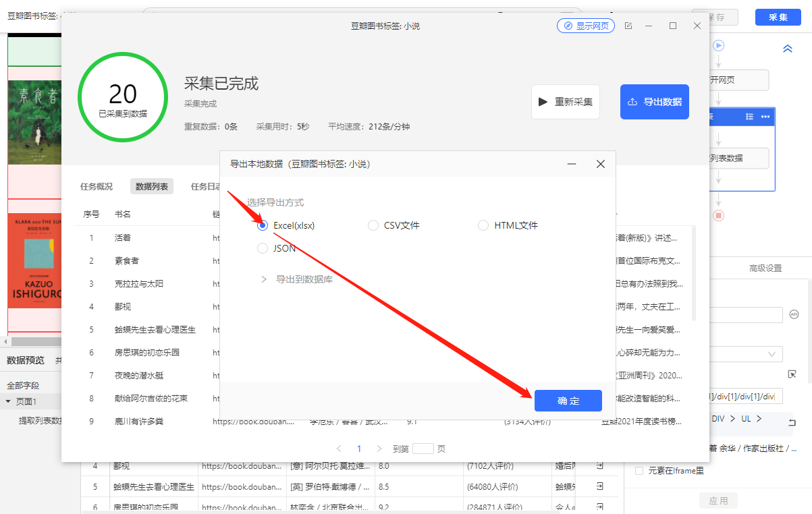The image size is (812, 514).
Task: Click 素食者 in data list
Action: [127, 260]
